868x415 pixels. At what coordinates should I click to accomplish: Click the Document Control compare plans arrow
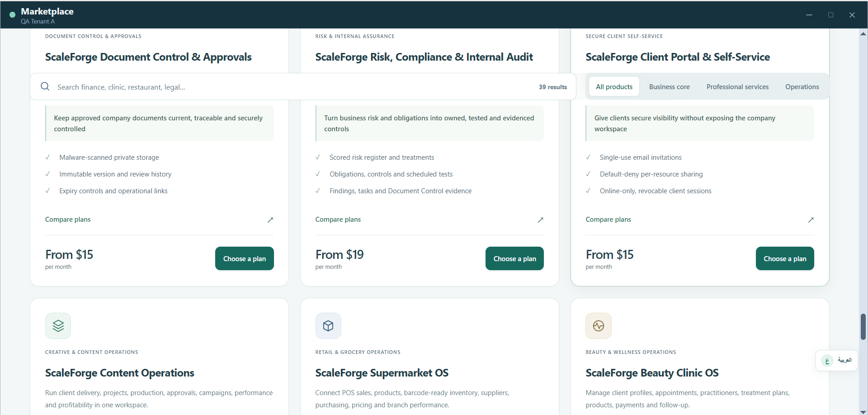pyautogui.click(x=270, y=220)
